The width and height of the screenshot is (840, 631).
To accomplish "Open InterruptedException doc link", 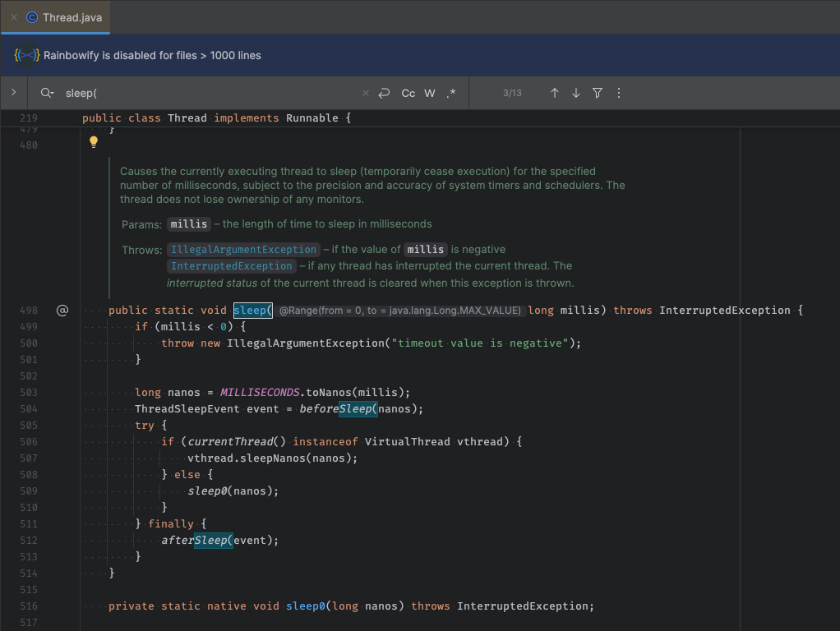I will (232, 266).
